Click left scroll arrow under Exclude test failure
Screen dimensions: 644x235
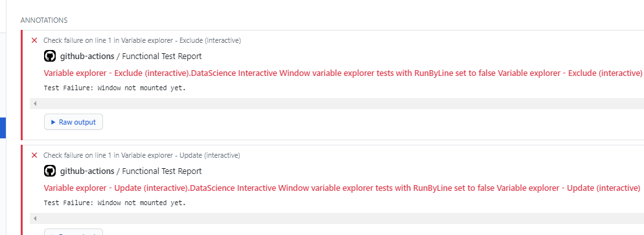point(35,104)
